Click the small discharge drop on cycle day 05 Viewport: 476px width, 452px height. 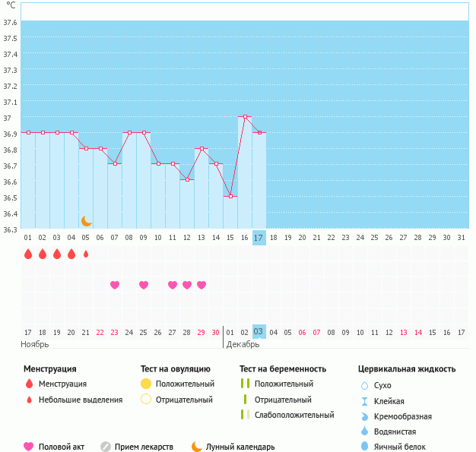pyautogui.click(x=86, y=254)
